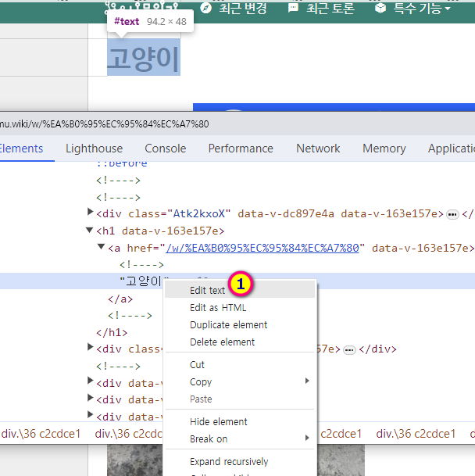Switch to the Lighthouse tab
475x476 pixels.
tap(94, 149)
